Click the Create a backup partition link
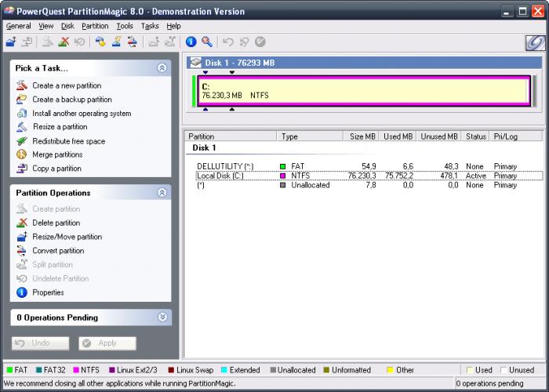 pos(71,100)
